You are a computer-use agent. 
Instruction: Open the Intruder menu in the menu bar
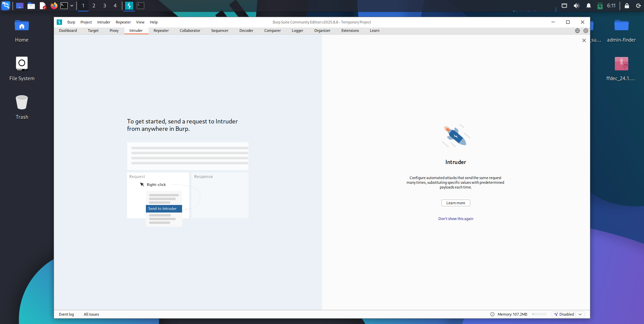[104, 22]
